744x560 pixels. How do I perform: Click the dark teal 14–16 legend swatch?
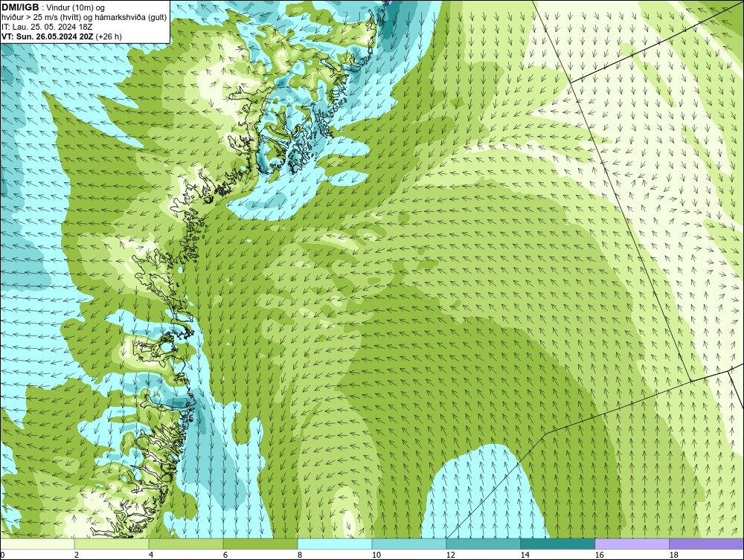point(557,544)
